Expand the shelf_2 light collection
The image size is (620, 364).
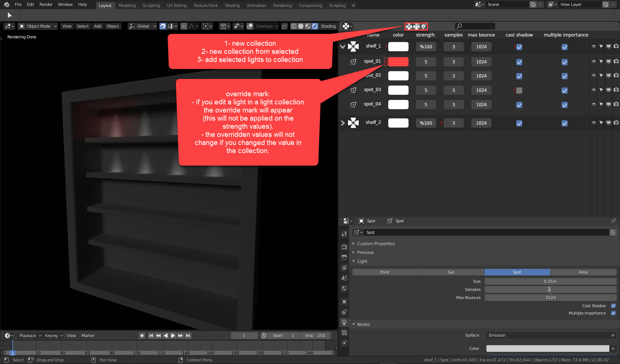tap(343, 123)
